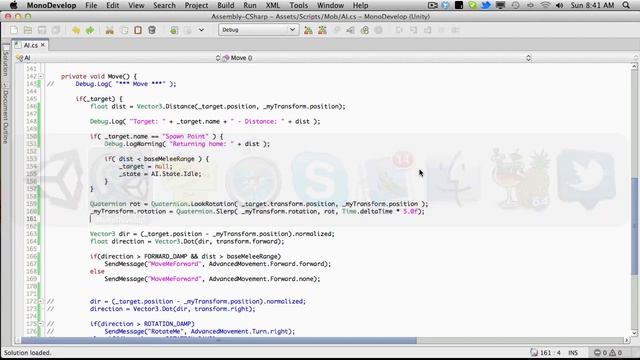
Task: Click the second Build icon right of Debug
Action: (x=322, y=30)
